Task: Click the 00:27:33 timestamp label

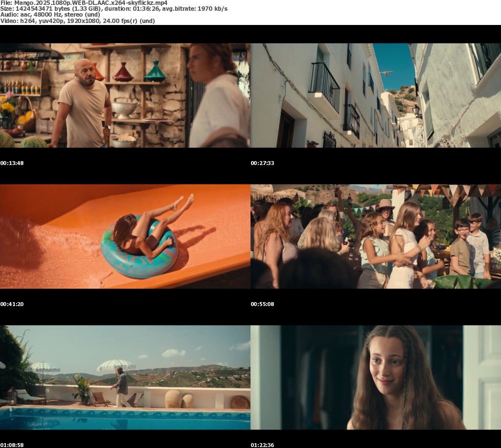Action: point(262,163)
